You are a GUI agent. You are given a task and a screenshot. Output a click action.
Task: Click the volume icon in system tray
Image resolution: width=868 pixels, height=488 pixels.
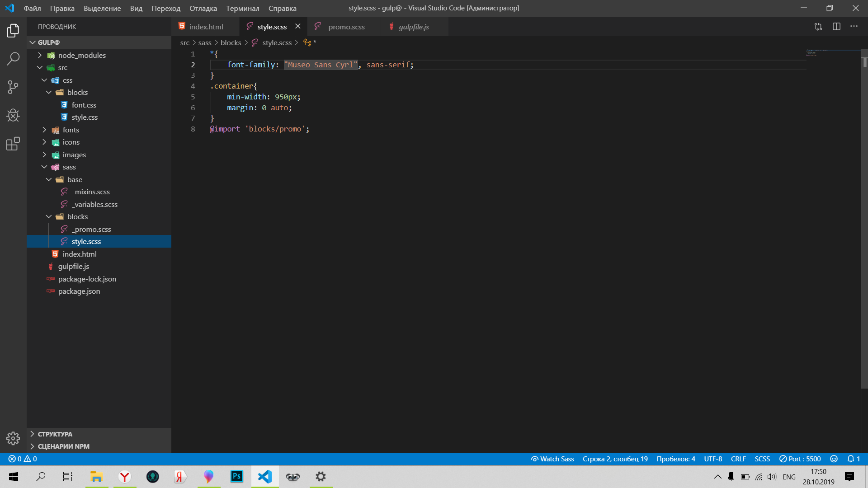[x=772, y=477]
